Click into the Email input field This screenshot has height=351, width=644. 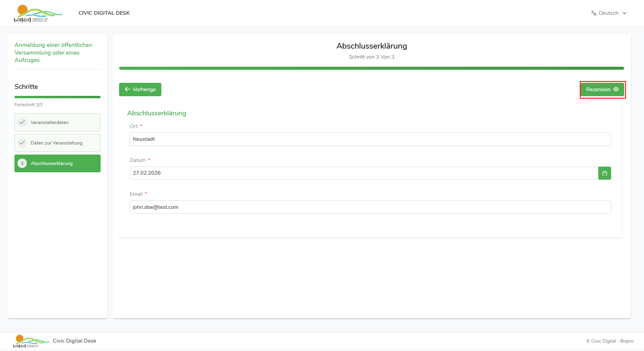pos(370,207)
